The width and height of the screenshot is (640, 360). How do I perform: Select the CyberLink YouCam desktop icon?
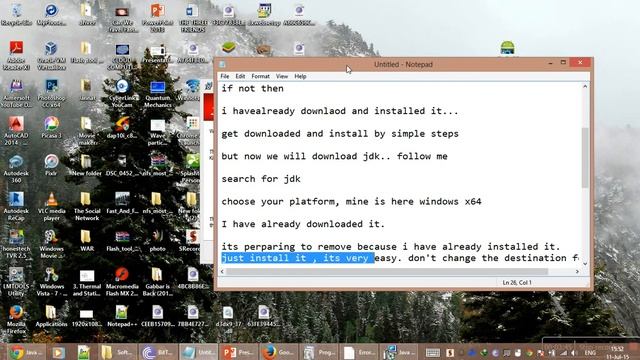click(122, 93)
